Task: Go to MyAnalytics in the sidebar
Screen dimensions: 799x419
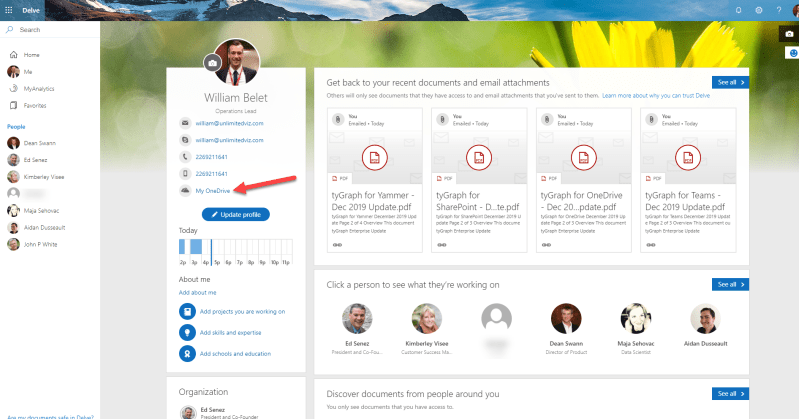Action: 39,89
